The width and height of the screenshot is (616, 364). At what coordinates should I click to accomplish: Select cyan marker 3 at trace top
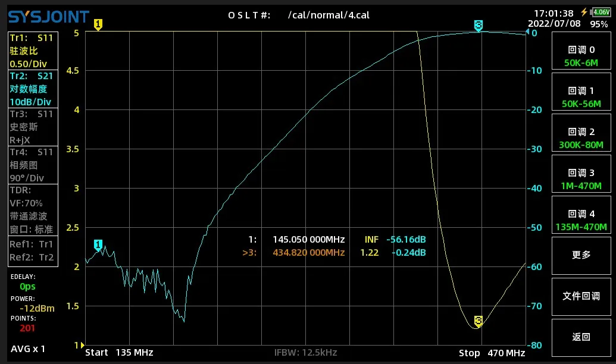(x=478, y=26)
